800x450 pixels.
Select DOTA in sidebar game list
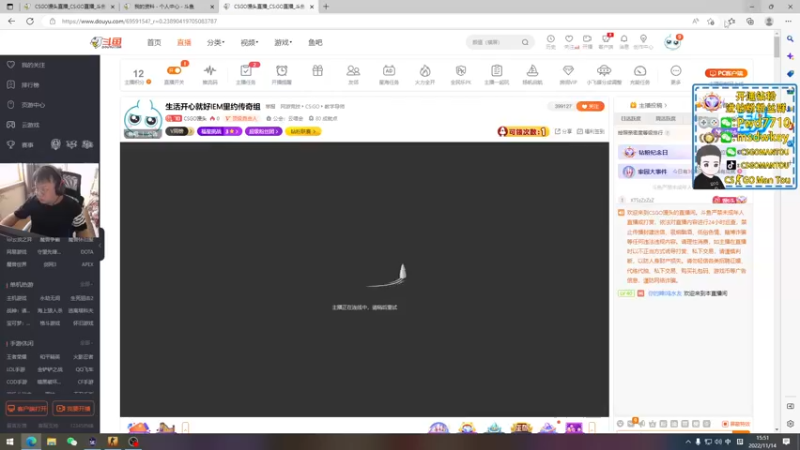click(x=87, y=252)
